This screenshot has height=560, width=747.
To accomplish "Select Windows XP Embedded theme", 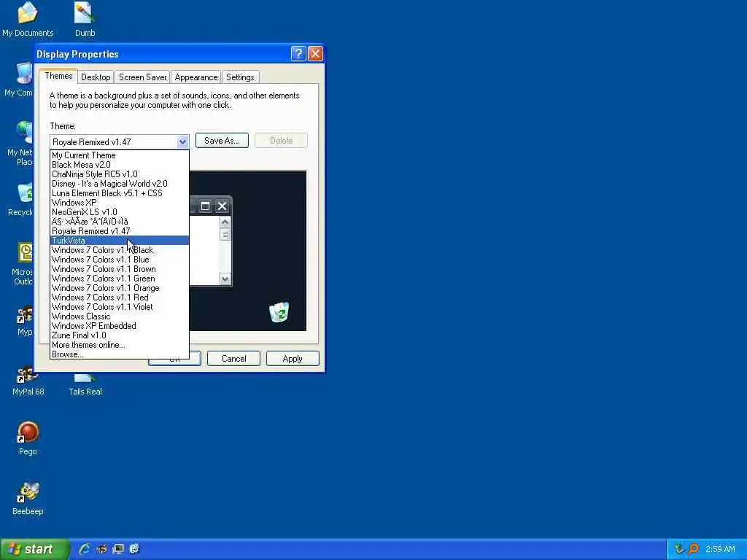I will click(119, 326).
